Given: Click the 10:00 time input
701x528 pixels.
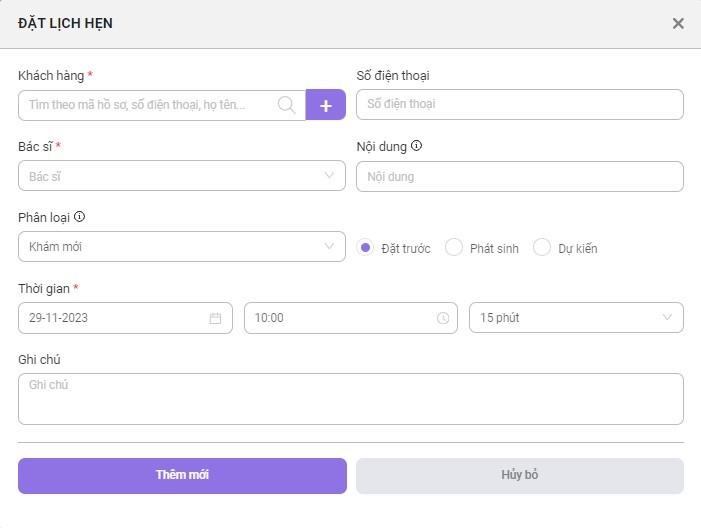Looking at the screenshot, I should [351, 318].
